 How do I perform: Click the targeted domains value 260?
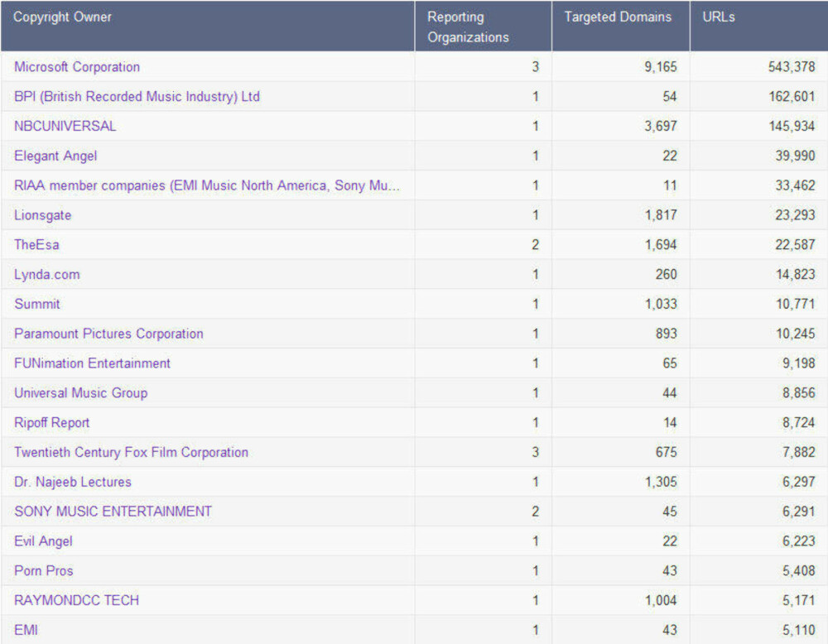pyautogui.click(x=667, y=275)
